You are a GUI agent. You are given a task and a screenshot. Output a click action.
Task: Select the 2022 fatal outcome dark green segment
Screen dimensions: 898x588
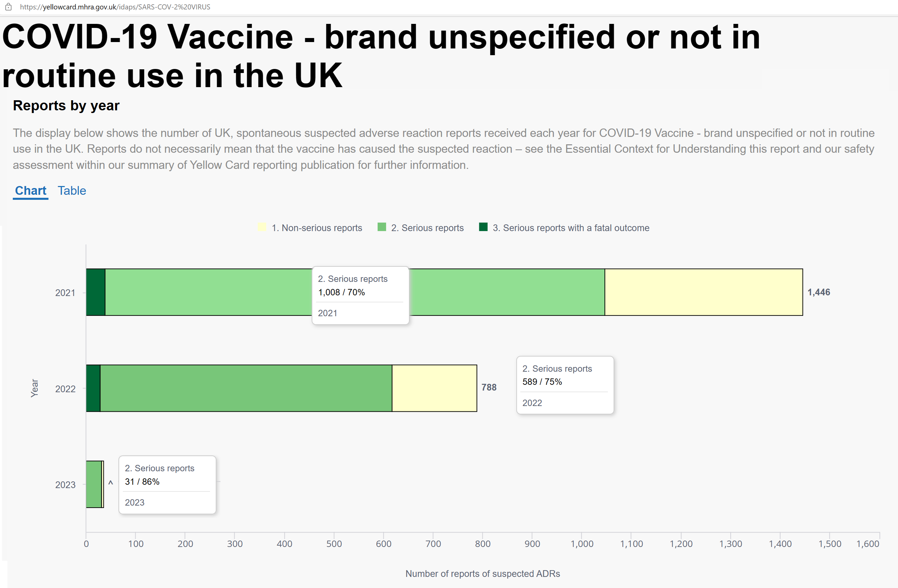point(93,388)
